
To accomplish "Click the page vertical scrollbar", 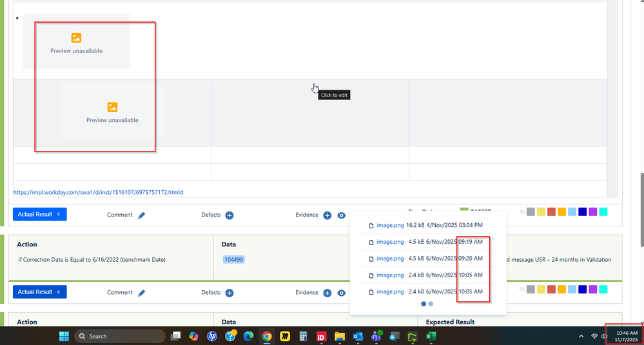I will 642,210.
